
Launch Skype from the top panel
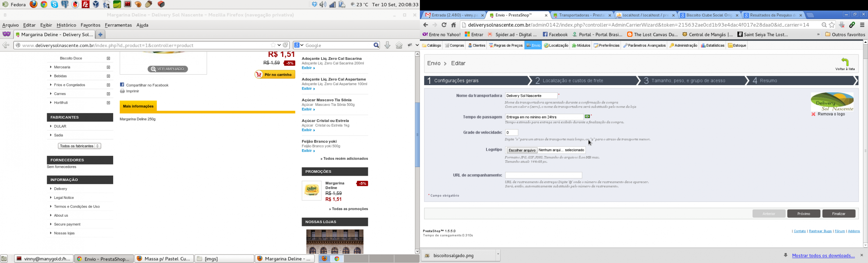(55, 4)
